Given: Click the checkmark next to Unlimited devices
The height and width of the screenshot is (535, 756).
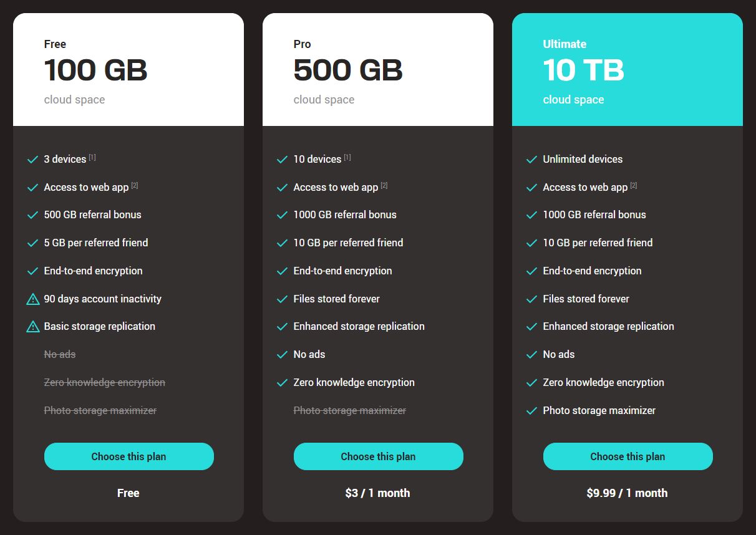Looking at the screenshot, I should pos(531,160).
